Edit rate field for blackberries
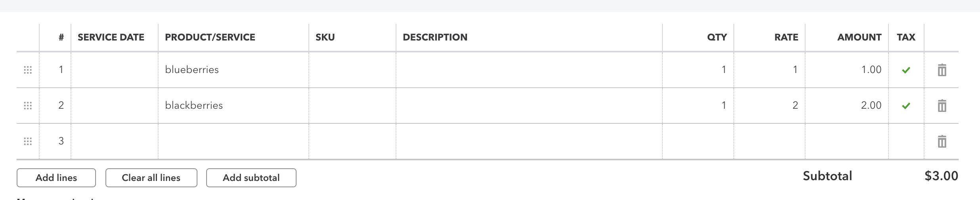 (769, 106)
